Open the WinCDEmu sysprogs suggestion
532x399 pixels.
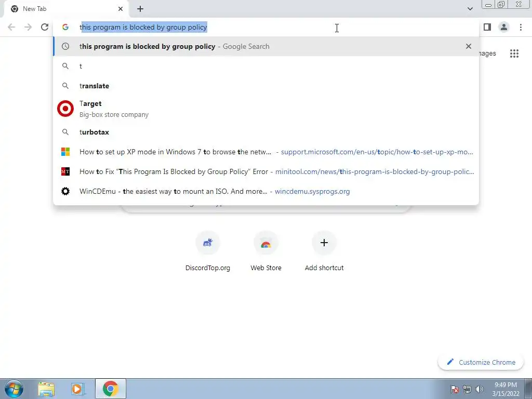(x=266, y=191)
